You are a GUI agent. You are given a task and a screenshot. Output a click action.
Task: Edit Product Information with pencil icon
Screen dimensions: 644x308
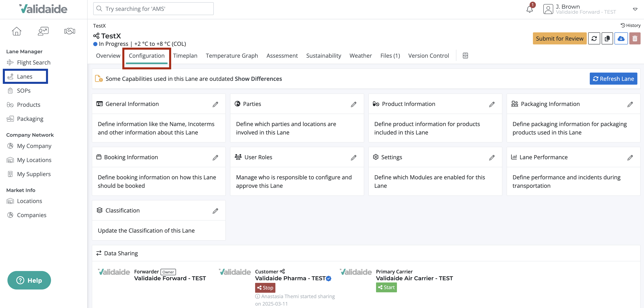(492, 104)
